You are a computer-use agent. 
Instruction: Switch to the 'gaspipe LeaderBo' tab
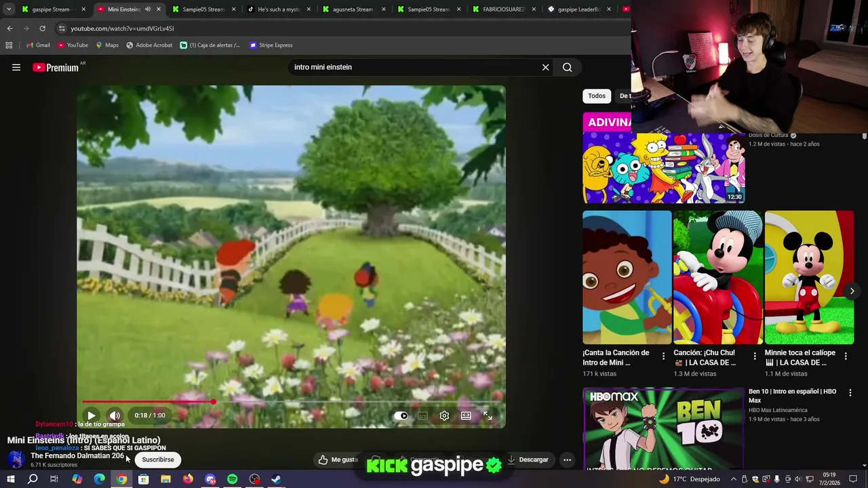(578, 9)
